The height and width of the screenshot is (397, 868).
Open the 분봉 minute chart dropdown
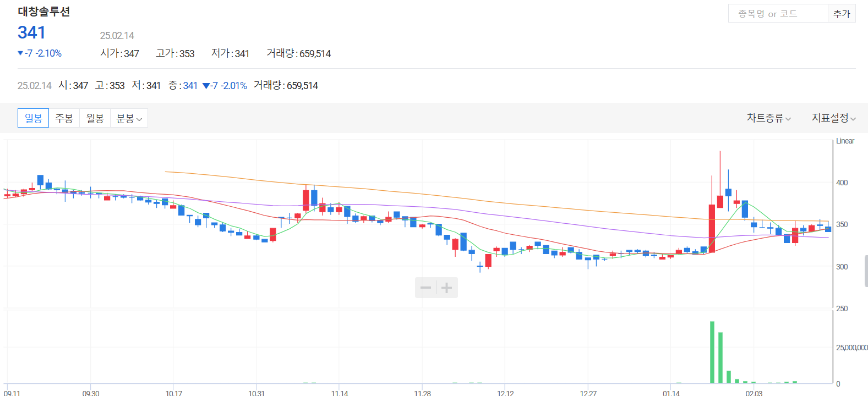[129, 118]
